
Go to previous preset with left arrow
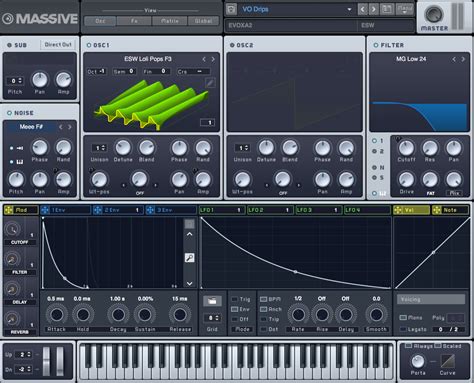[363, 9]
